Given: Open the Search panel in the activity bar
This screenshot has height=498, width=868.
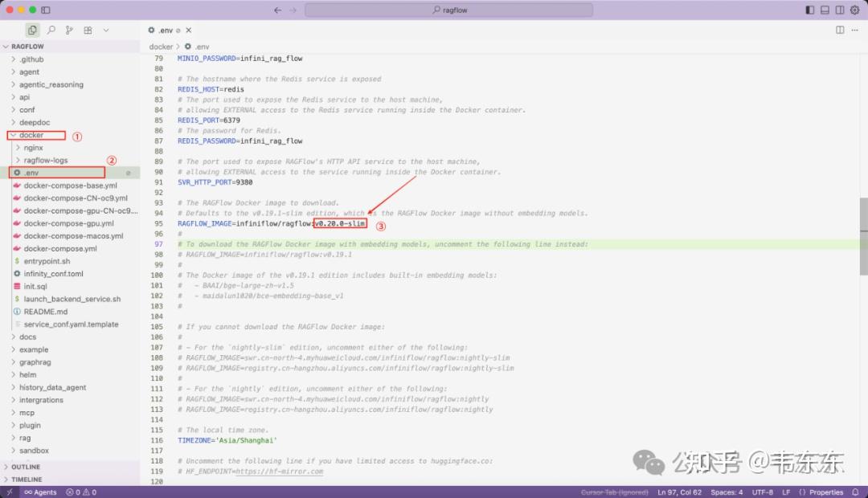Looking at the screenshot, I should point(51,30).
